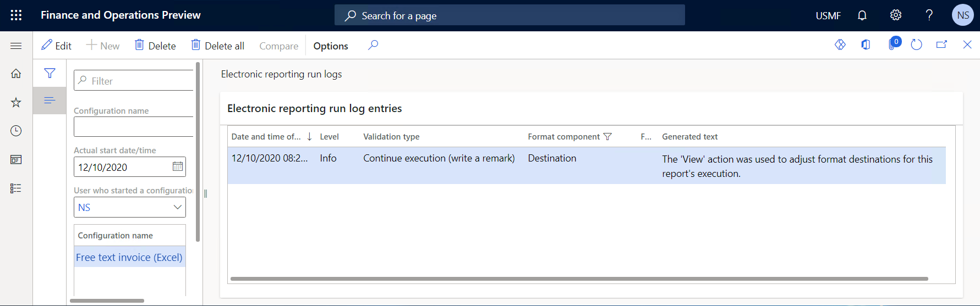980x306 pixels.
Task: Go to Home from the sidebar
Action: pos(16,73)
